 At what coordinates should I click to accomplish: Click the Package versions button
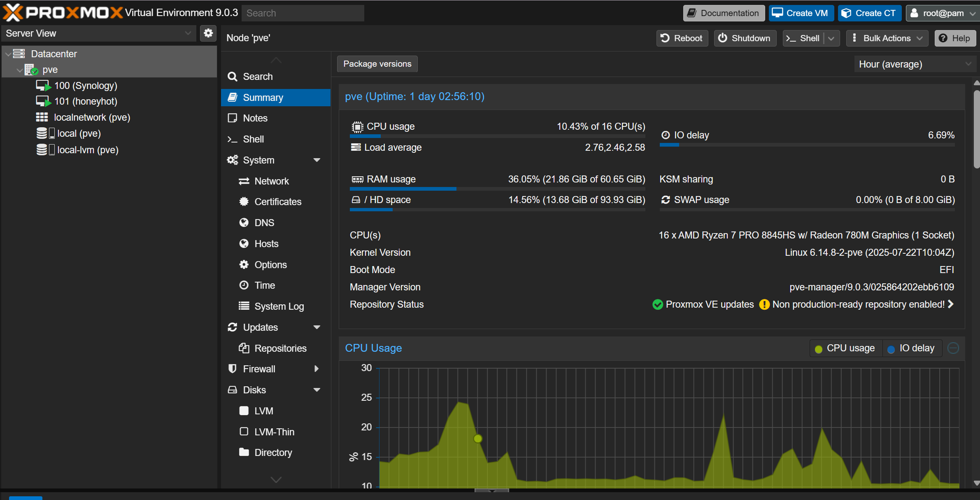tap(377, 64)
